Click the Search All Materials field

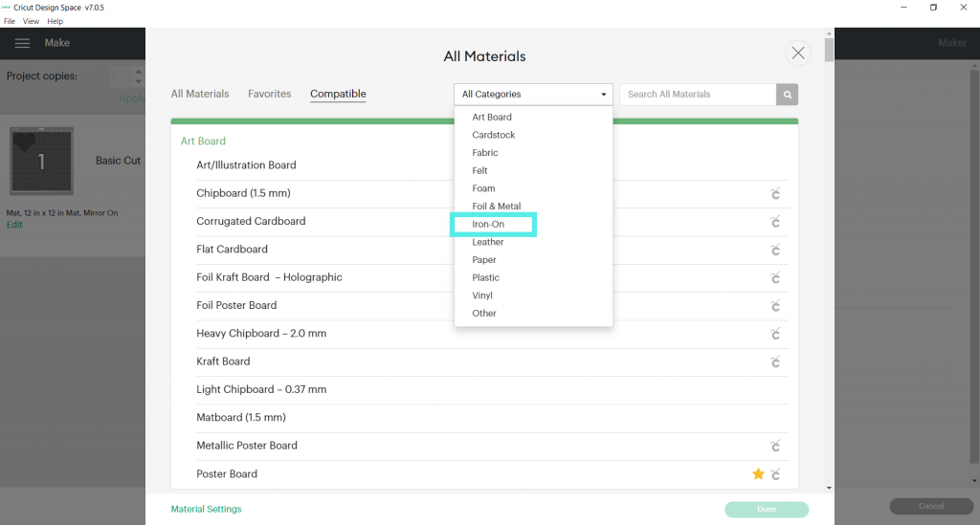click(x=697, y=95)
